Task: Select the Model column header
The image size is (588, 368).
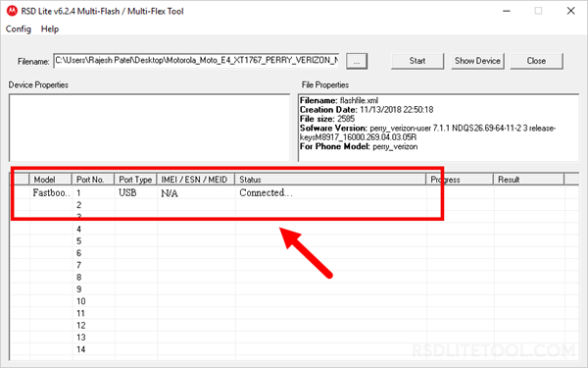Action: (50, 180)
